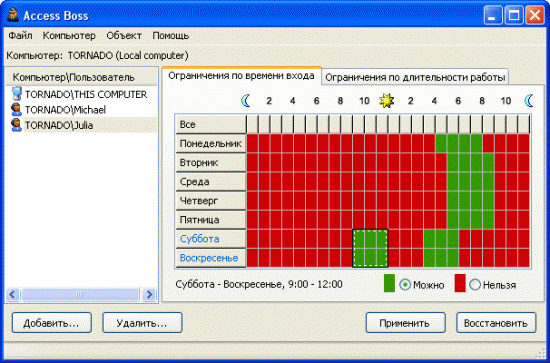Click the hour label 8 after noon
Image resolution: width=550 pixels, height=363 pixels.
point(482,101)
